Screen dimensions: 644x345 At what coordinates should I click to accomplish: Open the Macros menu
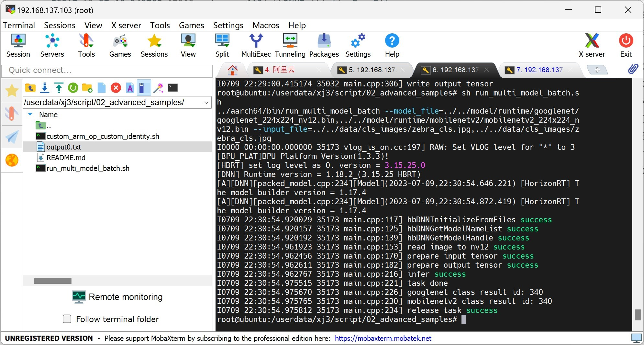[x=266, y=25]
